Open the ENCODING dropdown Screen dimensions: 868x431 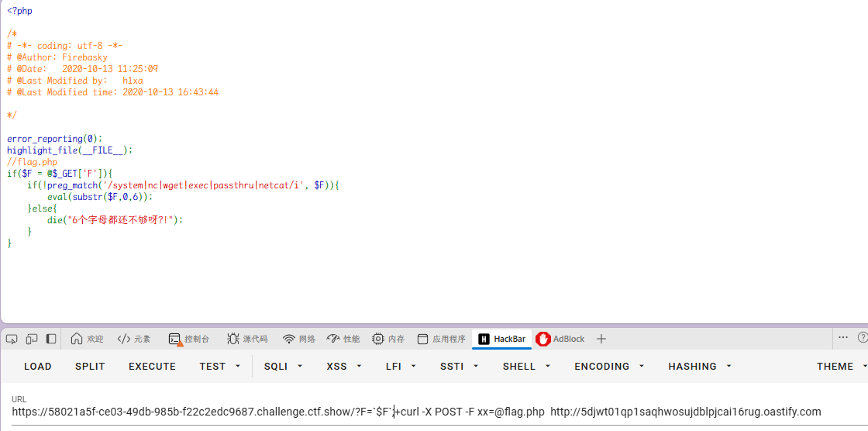609,366
